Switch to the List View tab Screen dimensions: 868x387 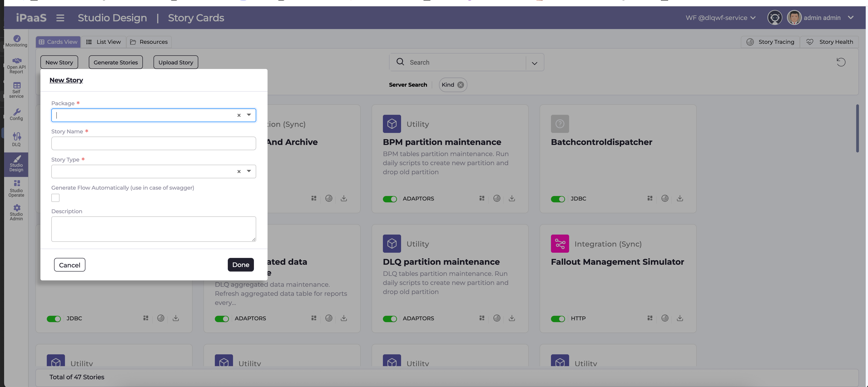click(103, 42)
